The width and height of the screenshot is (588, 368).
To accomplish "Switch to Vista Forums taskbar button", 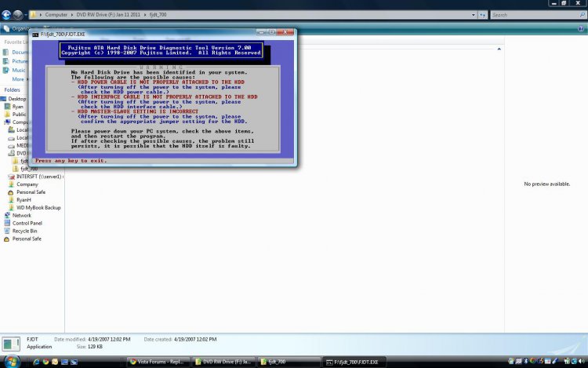I will pyautogui.click(x=158, y=362).
